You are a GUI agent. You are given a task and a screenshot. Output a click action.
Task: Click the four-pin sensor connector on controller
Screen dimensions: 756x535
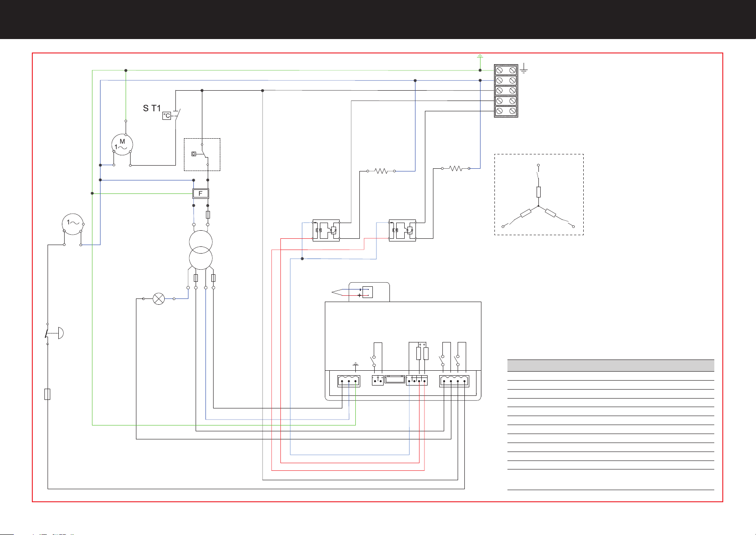[x=417, y=381]
